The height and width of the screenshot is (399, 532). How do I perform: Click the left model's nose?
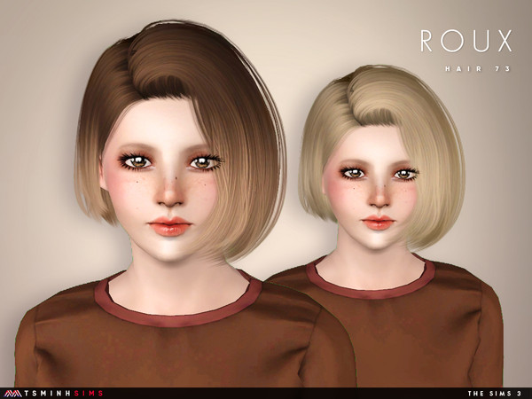coord(176,189)
